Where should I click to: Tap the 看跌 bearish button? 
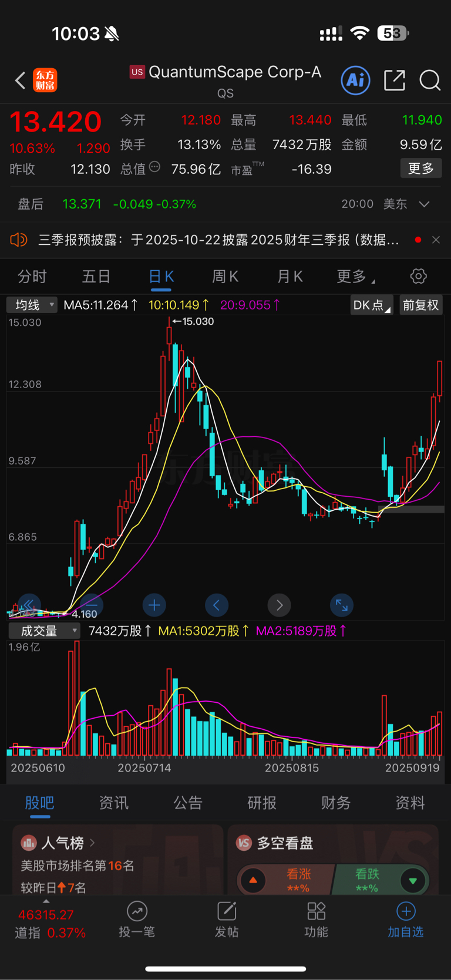tap(366, 880)
